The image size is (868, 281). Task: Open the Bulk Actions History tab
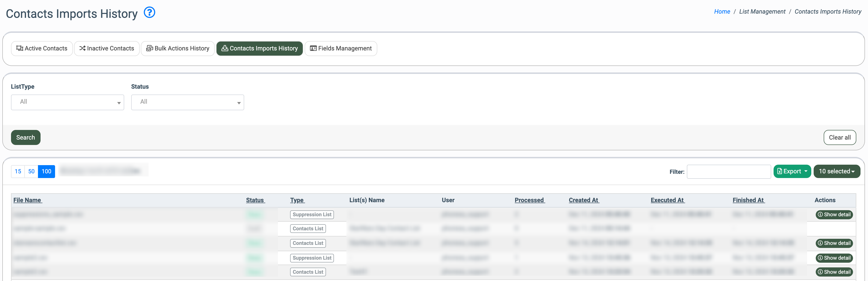coord(178,49)
